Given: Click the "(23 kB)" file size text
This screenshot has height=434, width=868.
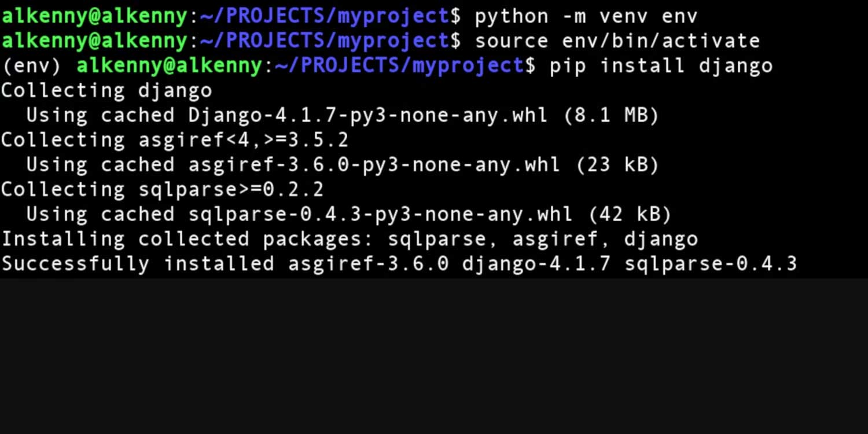Looking at the screenshot, I should coord(617,165).
